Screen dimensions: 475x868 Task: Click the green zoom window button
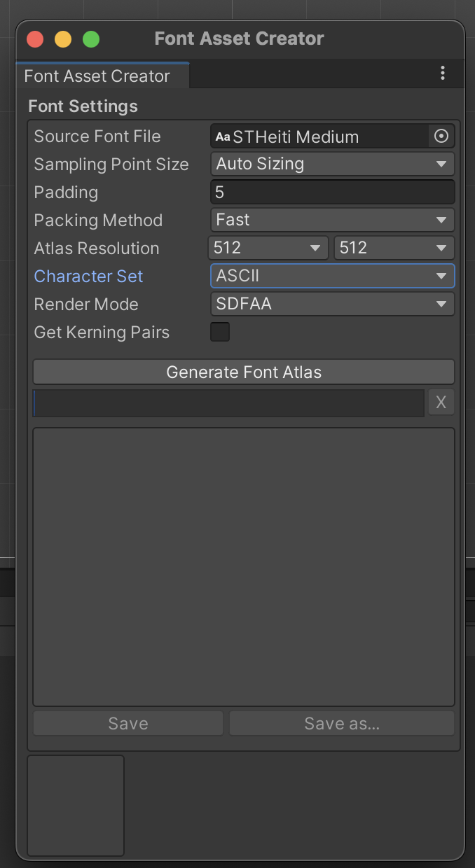[x=91, y=39]
